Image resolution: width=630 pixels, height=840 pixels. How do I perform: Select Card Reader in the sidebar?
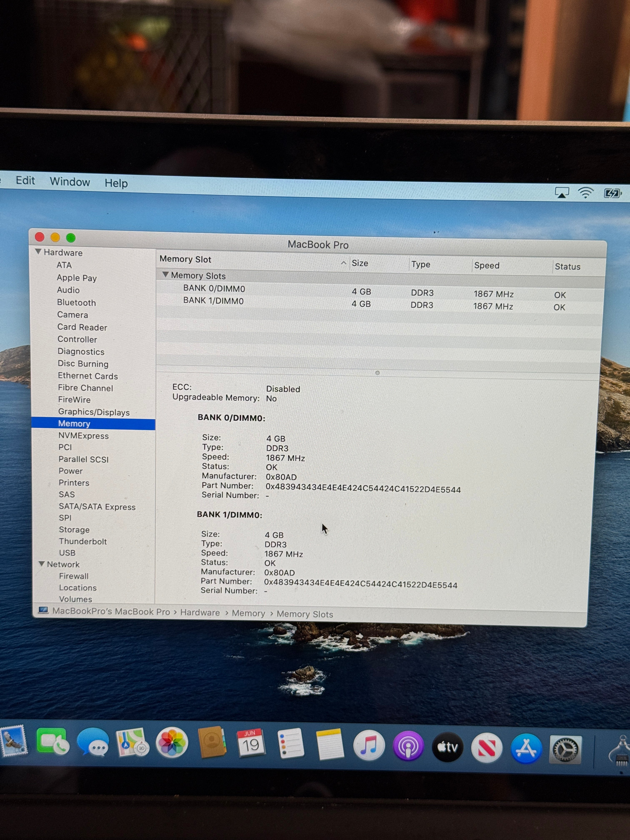(82, 327)
